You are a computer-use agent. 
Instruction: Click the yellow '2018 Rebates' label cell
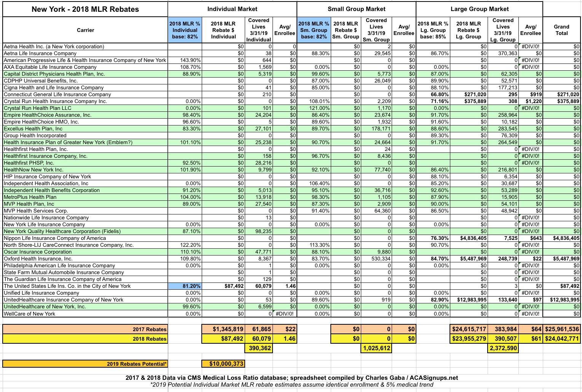click(x=85, y=339)
